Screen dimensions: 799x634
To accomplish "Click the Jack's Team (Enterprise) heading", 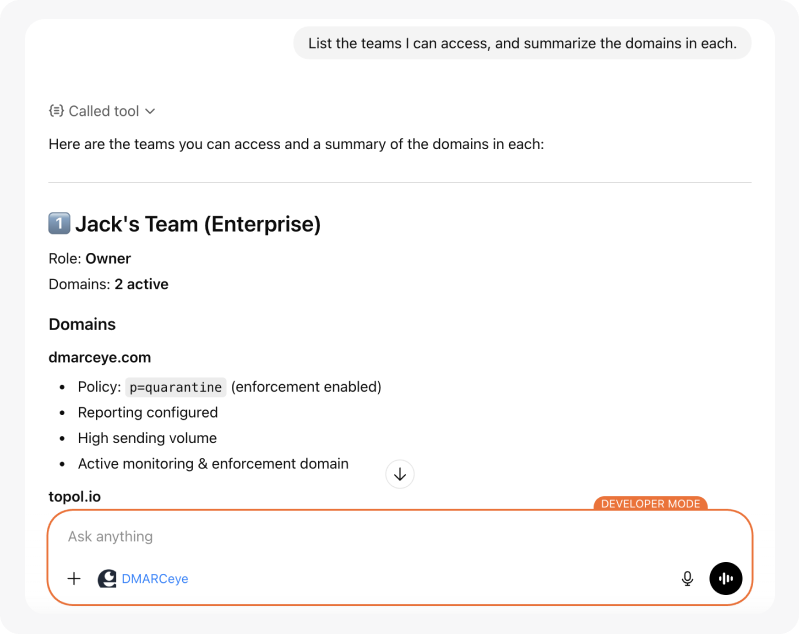I will [x=198, y=224].
